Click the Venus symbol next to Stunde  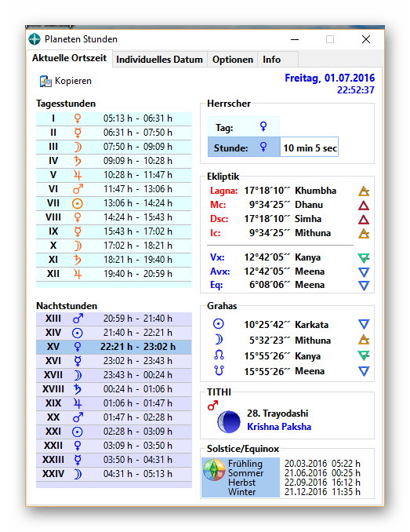[x=263, y=147]
